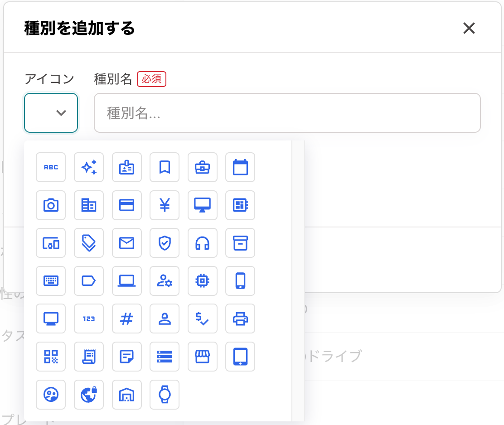
Task: Choose the outlined label tag icon
Action: [89, 281]
